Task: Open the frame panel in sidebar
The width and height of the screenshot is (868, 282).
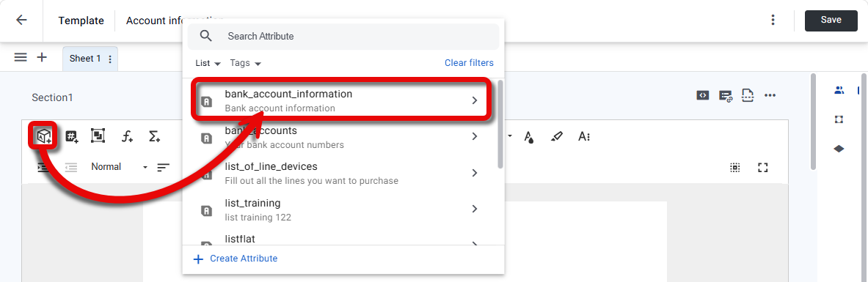Action: pos(839,119)
